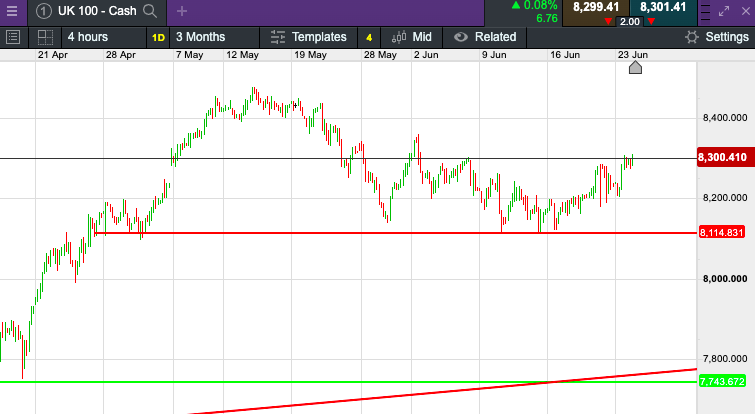The height and width of the screenshot is (414, 755).
Task: Open the 4 hours interval dropdown
Action: (x=87, y=37)
